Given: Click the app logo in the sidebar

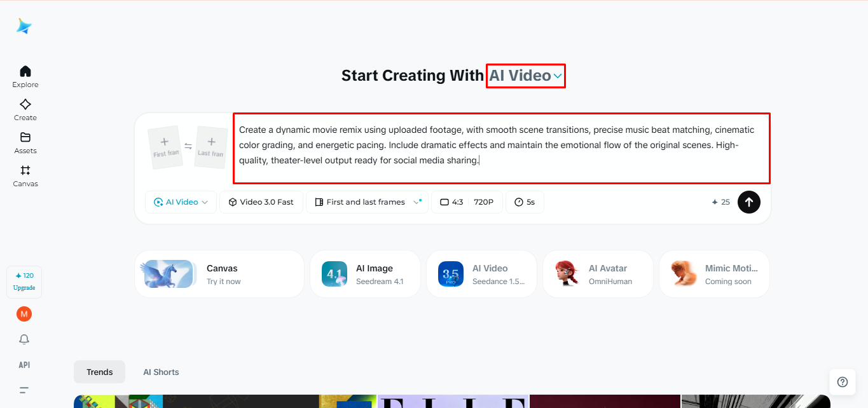Looking at the screenshot, I should (24, 26).
